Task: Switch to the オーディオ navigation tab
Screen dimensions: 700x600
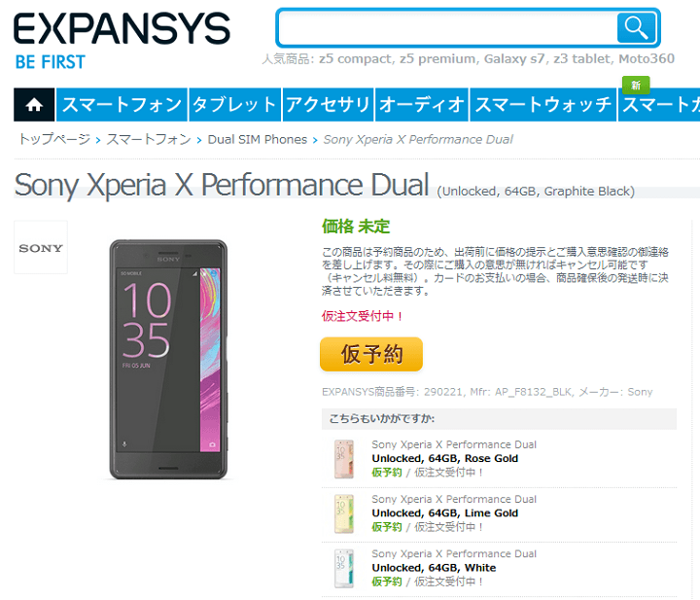Action: pyautogui.click(x=421, y=105)
